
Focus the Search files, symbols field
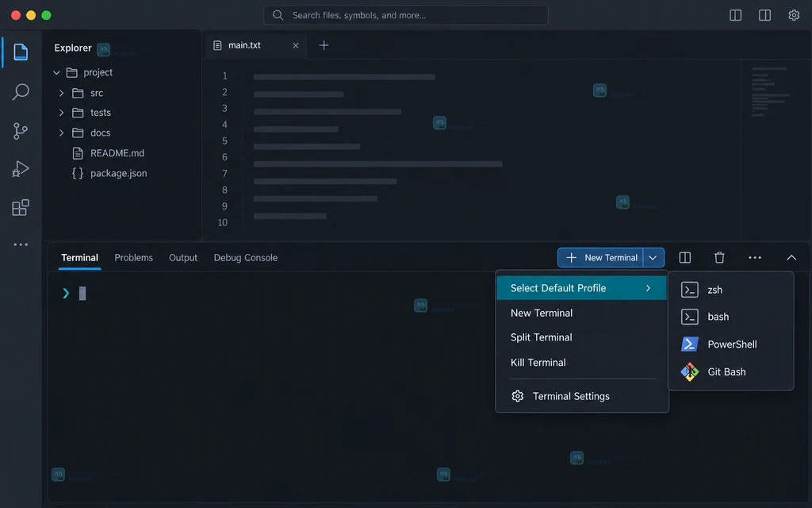click(405, 15)
